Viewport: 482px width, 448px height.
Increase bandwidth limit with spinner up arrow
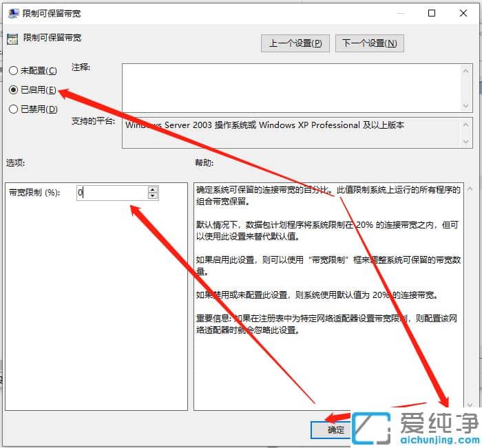click(x=153, y=189)
